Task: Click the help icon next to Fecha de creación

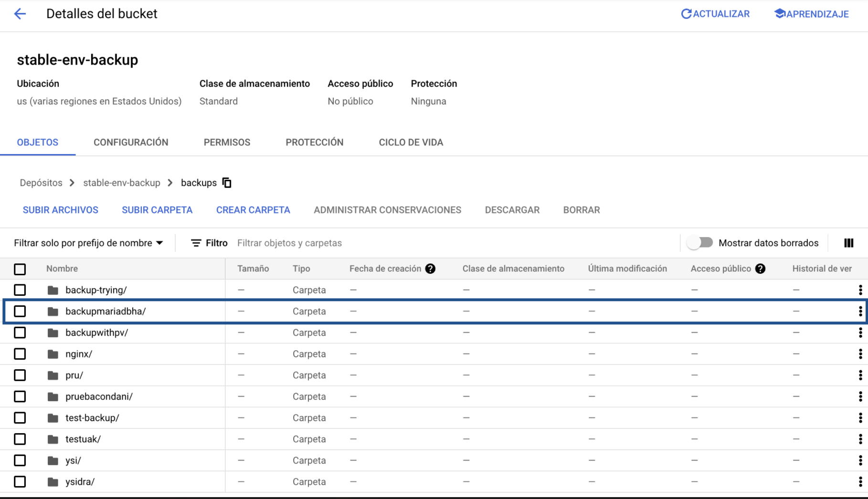Action: 431,268
